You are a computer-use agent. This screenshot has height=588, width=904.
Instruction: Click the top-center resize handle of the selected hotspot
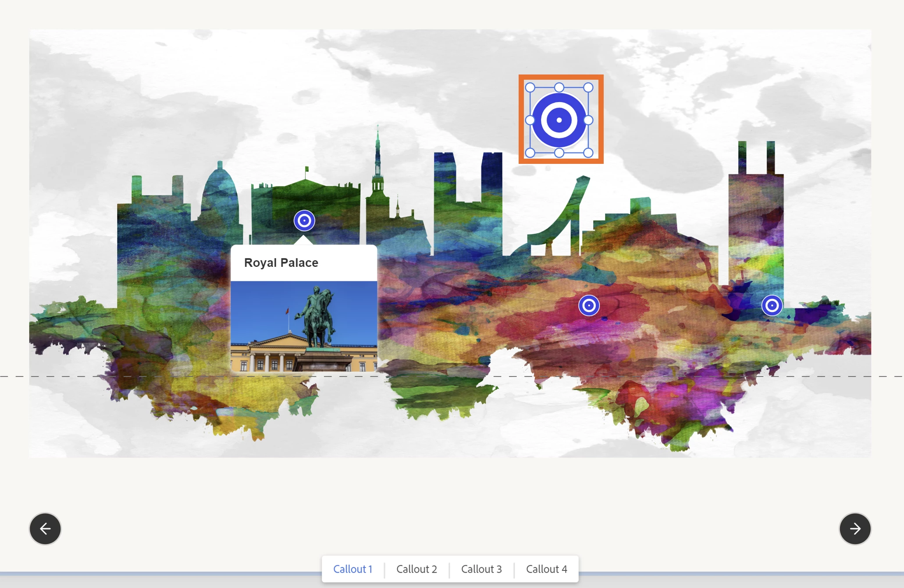pyautogui.click(x=559, y=88)
